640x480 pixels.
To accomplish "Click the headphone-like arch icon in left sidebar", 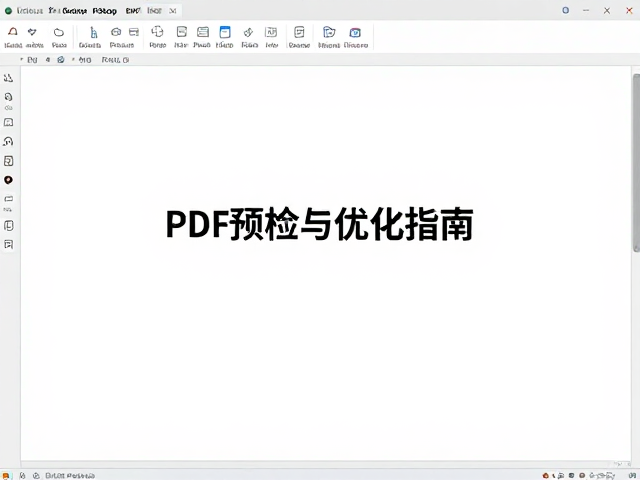I will (x=8, y=141).
